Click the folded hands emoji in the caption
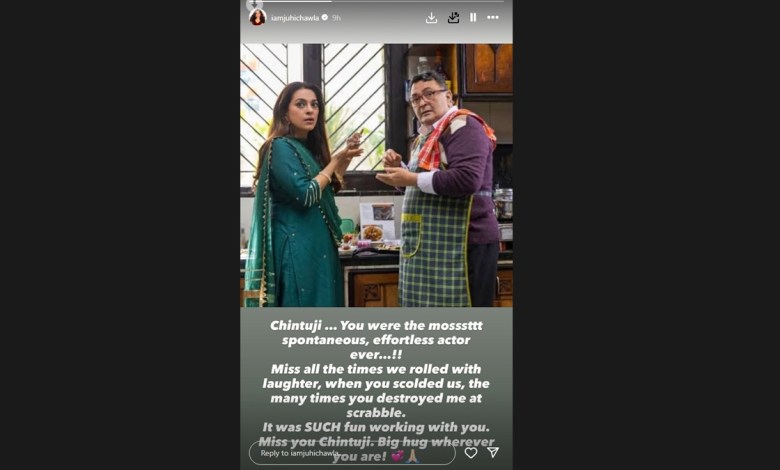The height and width of the screenshot is (470, 780). pos(412,456)
